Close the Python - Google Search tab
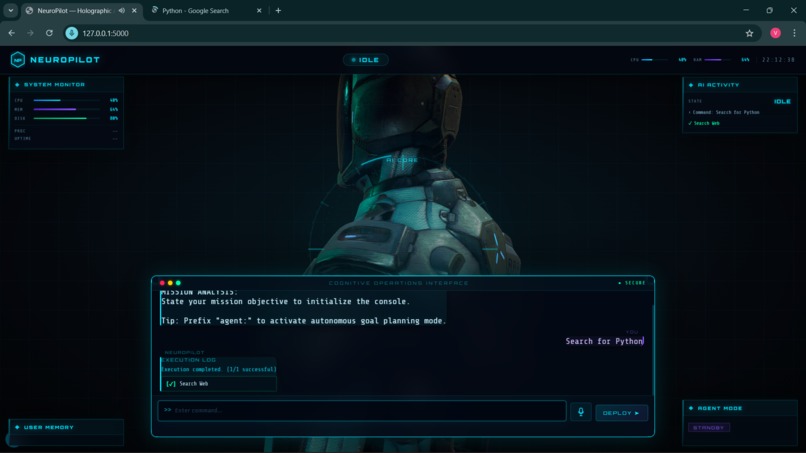The height and width of the screenshot is (453, 806). click(x=259, y=10)
